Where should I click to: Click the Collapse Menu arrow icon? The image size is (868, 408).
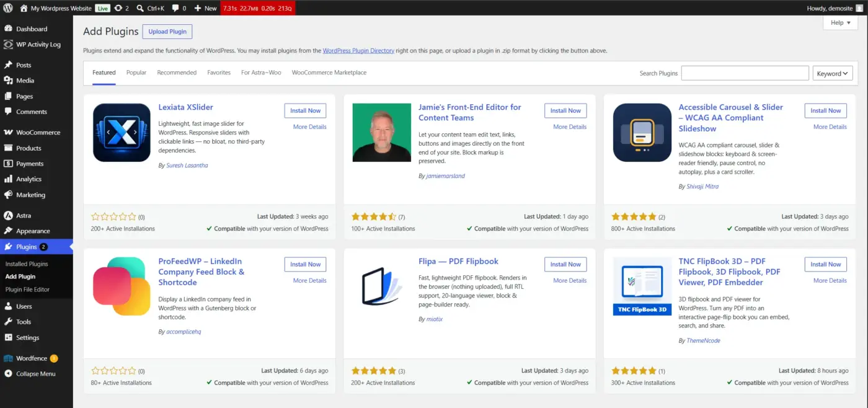[8, 374]
